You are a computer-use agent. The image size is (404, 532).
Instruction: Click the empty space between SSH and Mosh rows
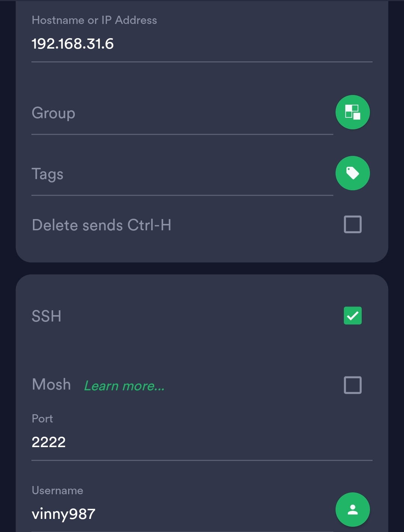point(187,351)
